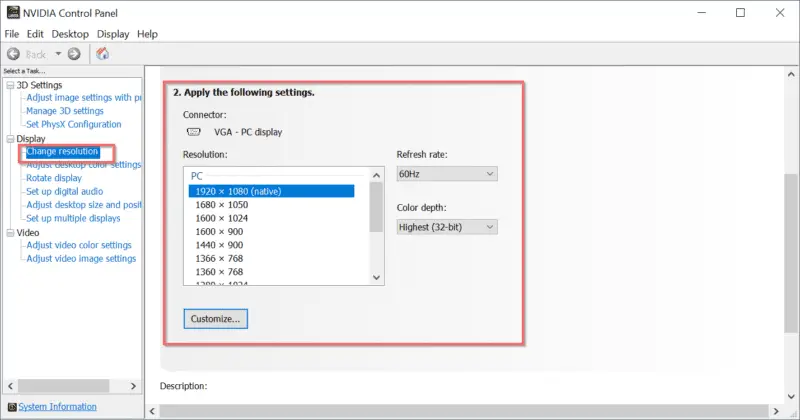800x420 pixels.
Task: Open Rotate display task
Action: (x=54, y=178)
